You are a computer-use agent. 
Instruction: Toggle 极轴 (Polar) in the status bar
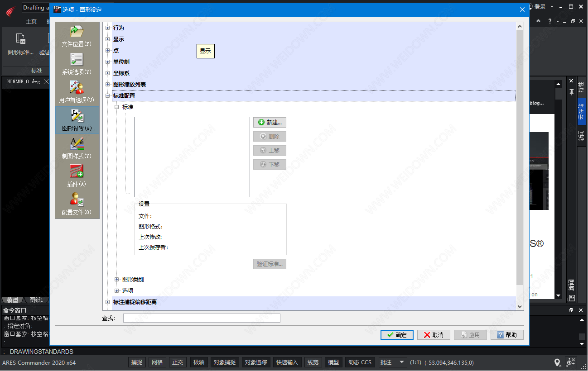click(x=199, y=362)
